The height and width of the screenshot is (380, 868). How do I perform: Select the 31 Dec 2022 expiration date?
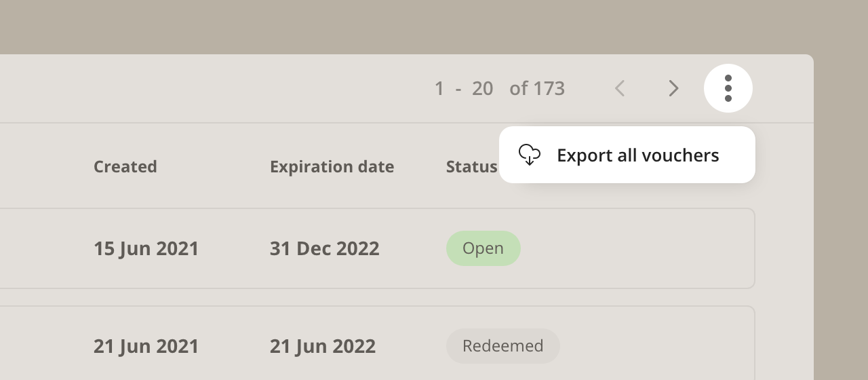(325, 248)
